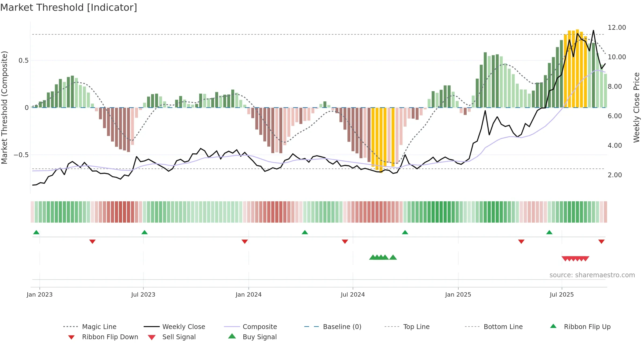Select the Ribbon Flip Up marker near June 2025
Viewport: 644px width, 362px height.
[549, 232]
